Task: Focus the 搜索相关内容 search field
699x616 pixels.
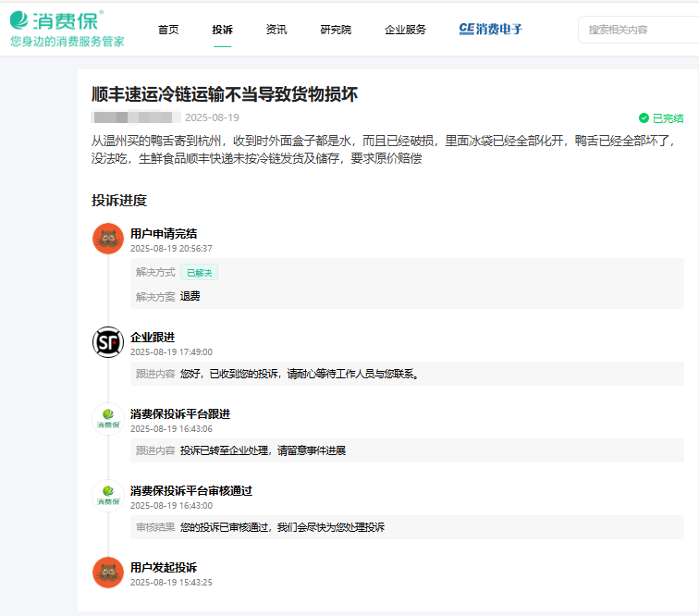Action: pos(638,30)
